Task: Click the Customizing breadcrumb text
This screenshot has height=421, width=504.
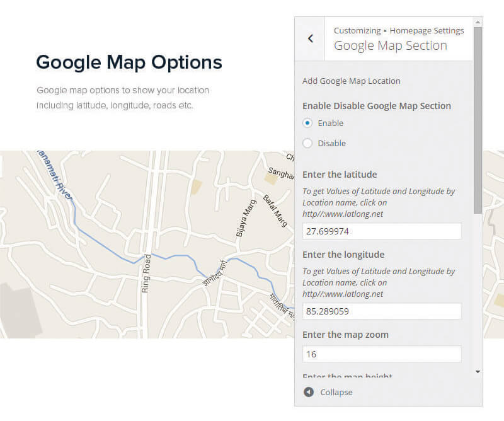Action: (357, 30)
